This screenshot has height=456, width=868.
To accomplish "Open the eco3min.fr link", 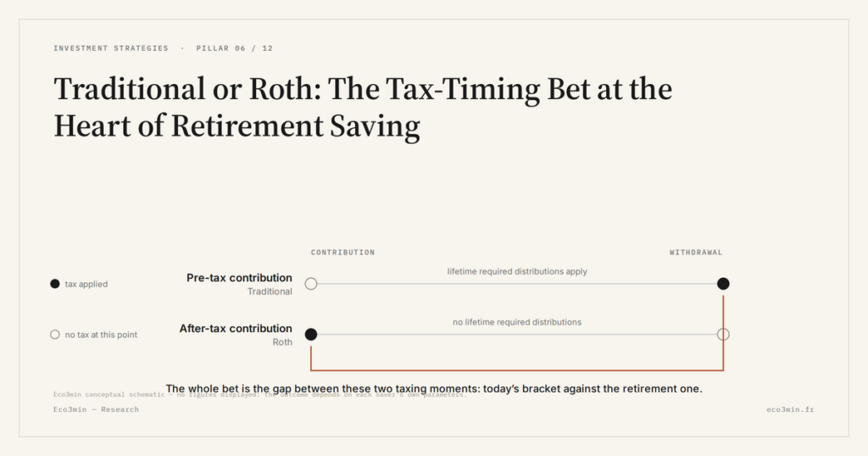I will point(790,409).
